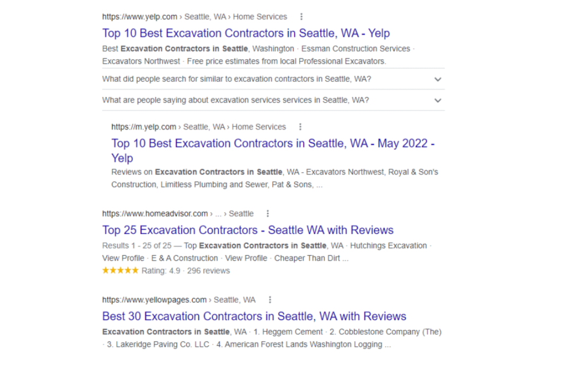588x366 pixels.
Task: Click the 'Seattle, WA' breadcrumb under yelp.com
Action: 204,17
